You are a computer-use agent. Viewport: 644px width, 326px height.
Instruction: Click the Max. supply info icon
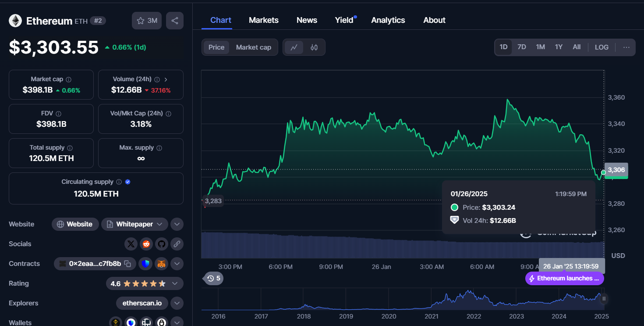pyautogui.click(x=159, y=148)
